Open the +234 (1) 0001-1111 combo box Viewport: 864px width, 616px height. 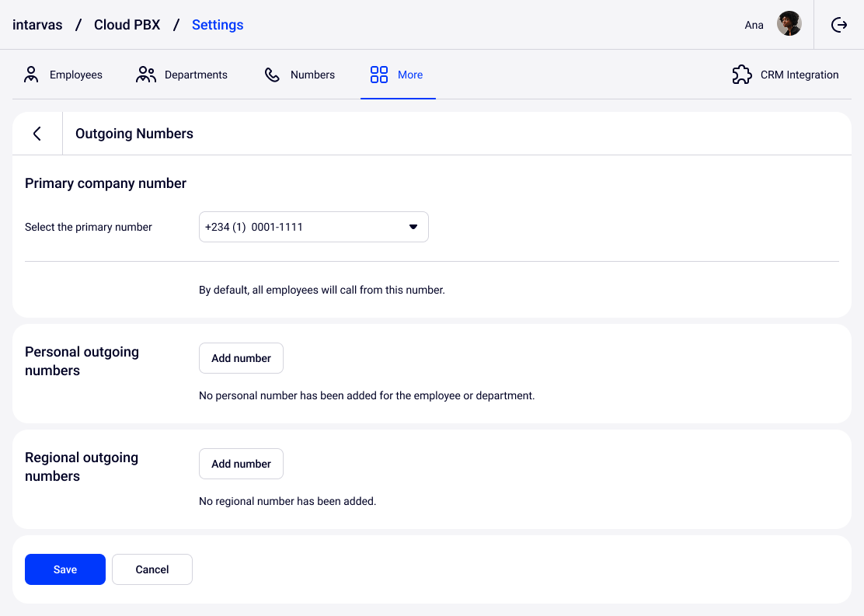pos(303,227)
